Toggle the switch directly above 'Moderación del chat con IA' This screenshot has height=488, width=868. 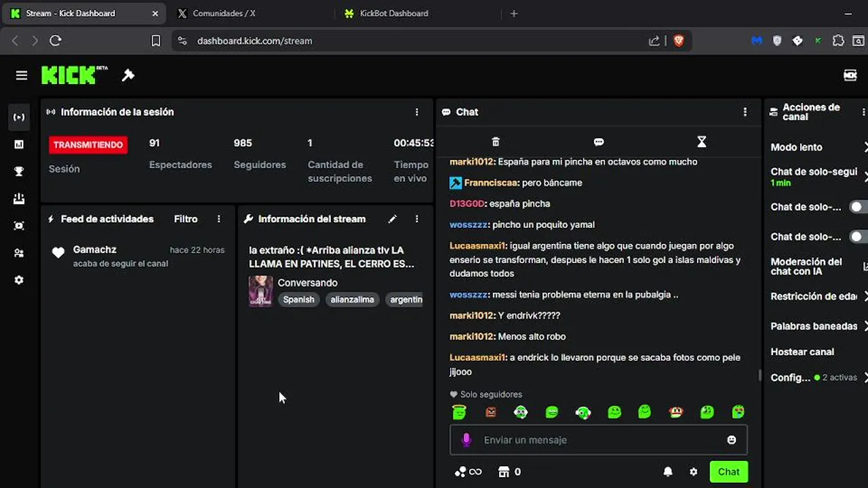point(859,237)
